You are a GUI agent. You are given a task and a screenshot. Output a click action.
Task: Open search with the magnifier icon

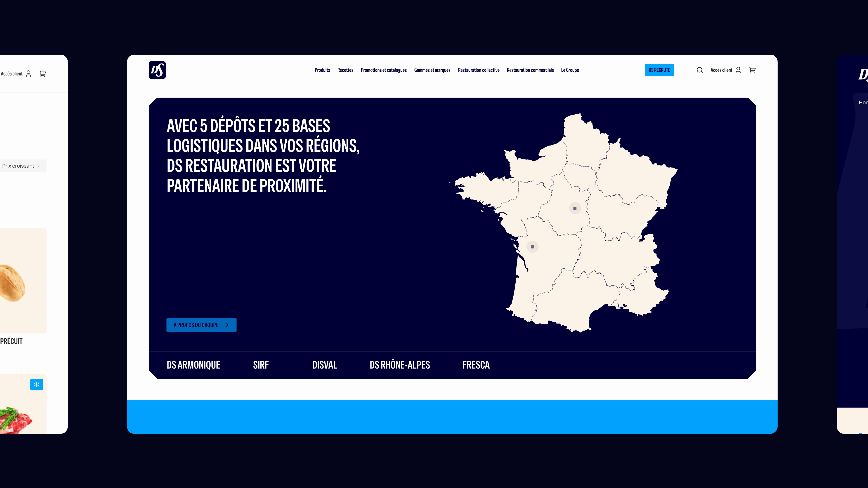pos(700,70)
